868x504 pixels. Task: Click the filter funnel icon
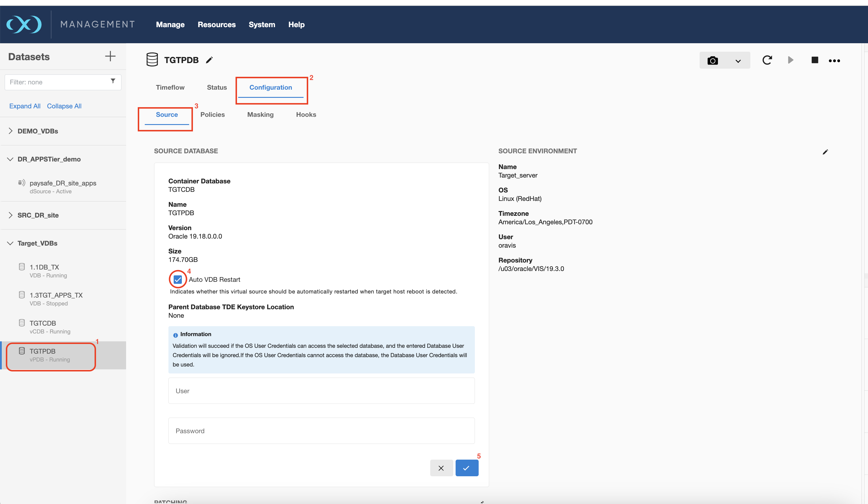[113, 81]
